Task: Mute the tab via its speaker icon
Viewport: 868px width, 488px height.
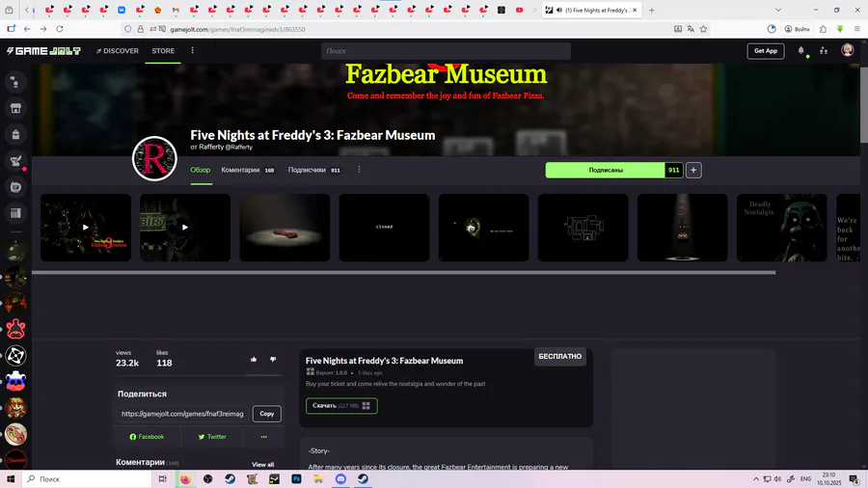Action: [559, 10]
